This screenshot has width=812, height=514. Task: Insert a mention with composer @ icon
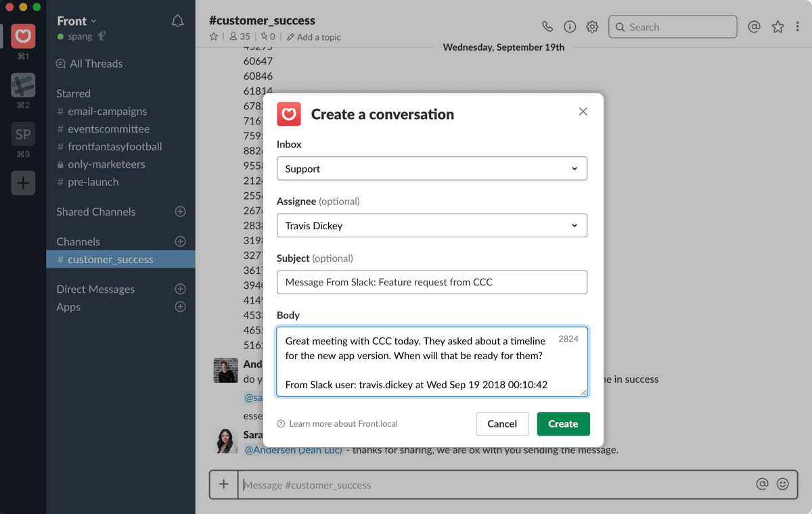click(x=763, y=484)
